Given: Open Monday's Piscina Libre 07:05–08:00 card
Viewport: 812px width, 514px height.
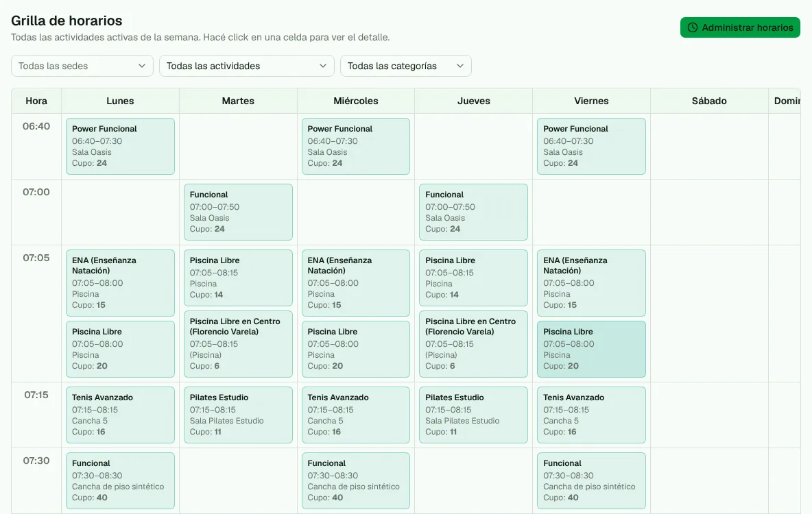Looking at the screenshot, I should coord(120,350).
